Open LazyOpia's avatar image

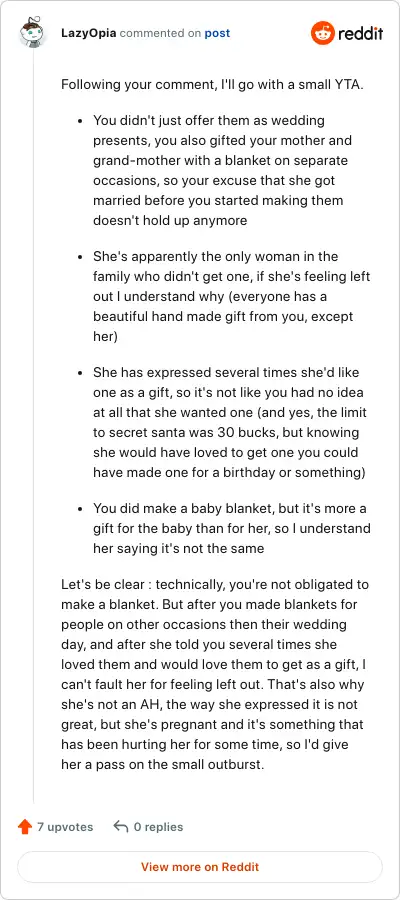33,32
